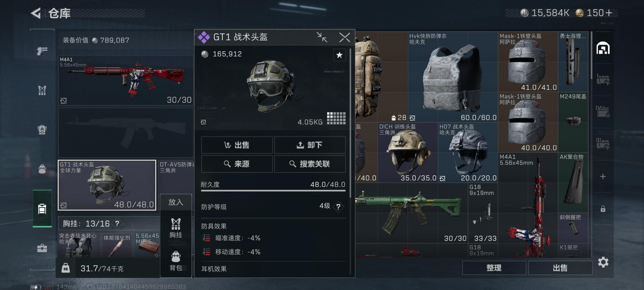Image resolution: width=644 pixels, height=290 pixels.
Task: Open the weapons pistol sidebar icon
Action: (x=42, y=51)
